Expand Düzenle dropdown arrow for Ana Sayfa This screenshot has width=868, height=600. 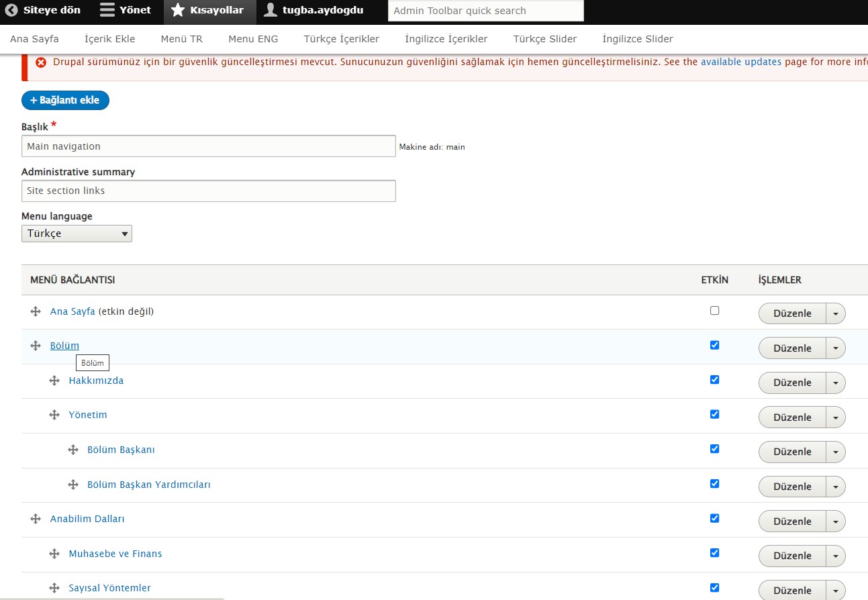pos(836,313)
